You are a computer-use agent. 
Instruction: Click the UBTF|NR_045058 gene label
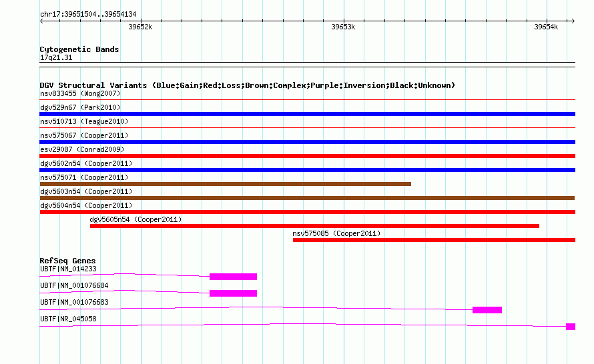coord(68,319)
